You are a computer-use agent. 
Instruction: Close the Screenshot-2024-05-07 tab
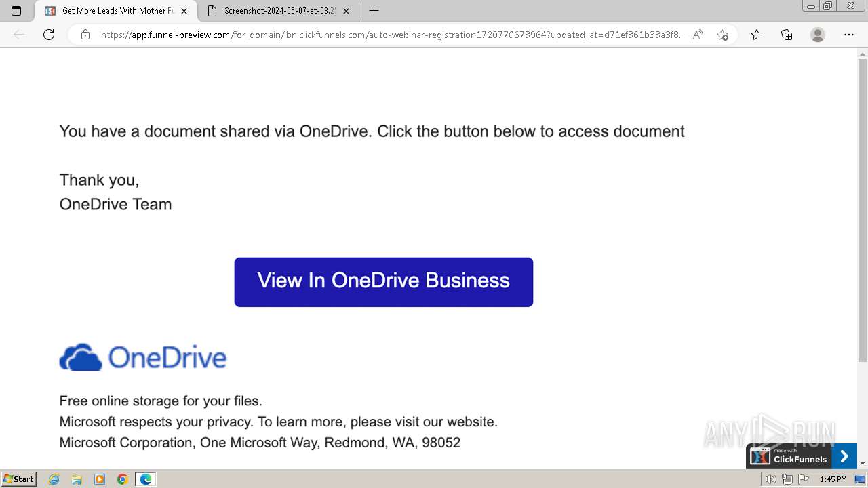347,11
